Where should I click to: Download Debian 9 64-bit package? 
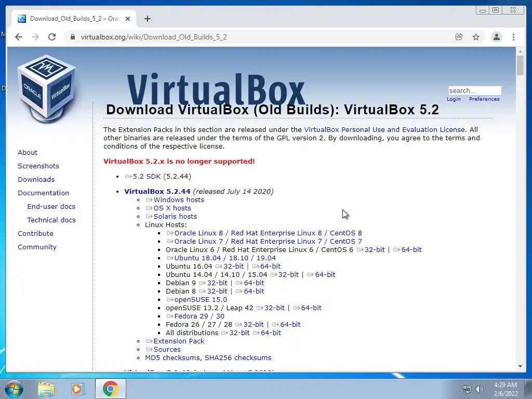(x=254, y=283)
